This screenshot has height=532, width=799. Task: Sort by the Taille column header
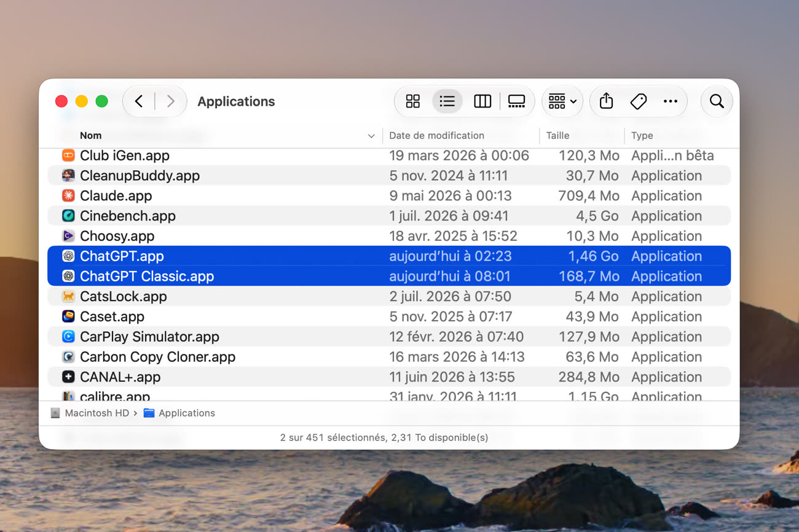point(558,136)
